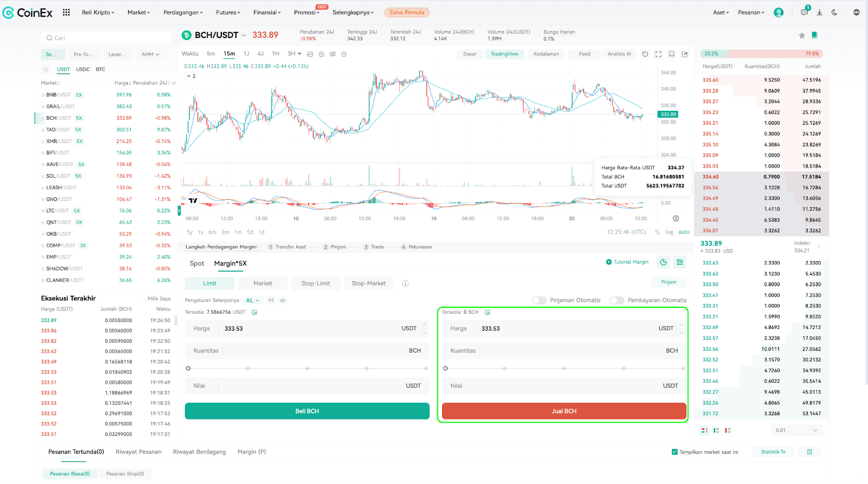Enter fullscreen chart mode
Screen dimensions: 868x484
tap(659, 54)
